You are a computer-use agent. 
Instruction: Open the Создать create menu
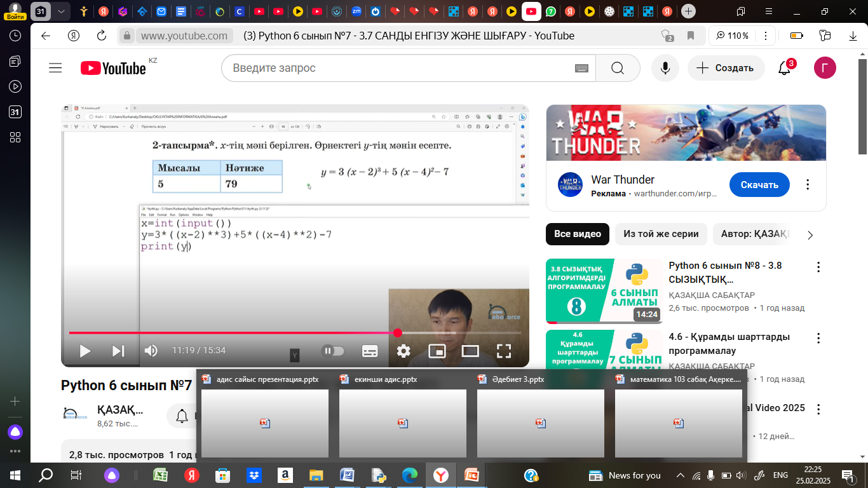coord(726,68)
